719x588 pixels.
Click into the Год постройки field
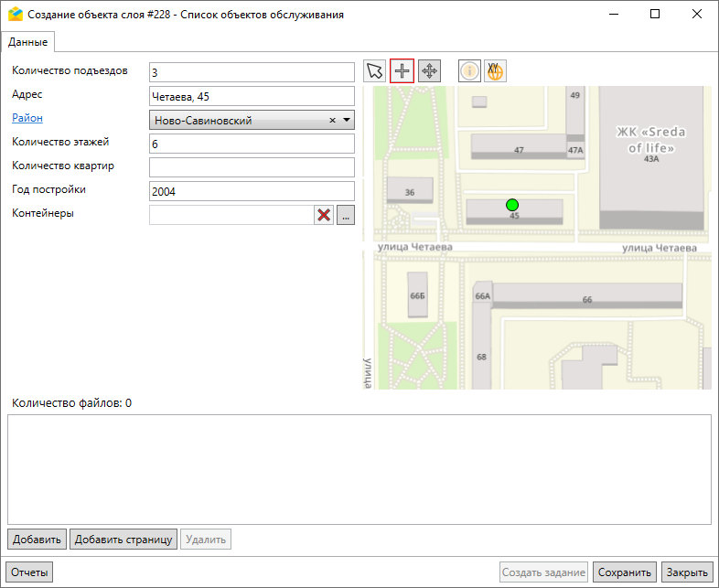coord(251,191)
